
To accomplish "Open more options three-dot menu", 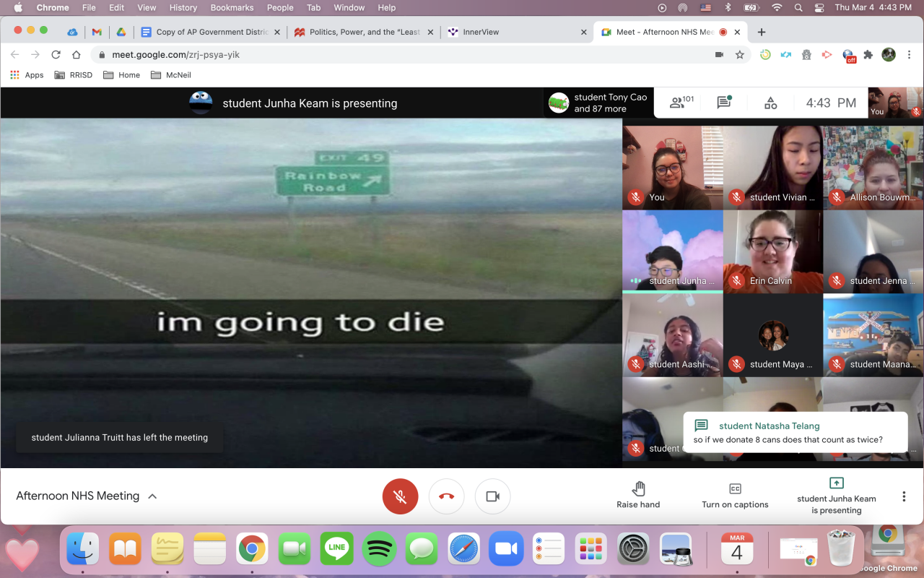I will [904, 496].
